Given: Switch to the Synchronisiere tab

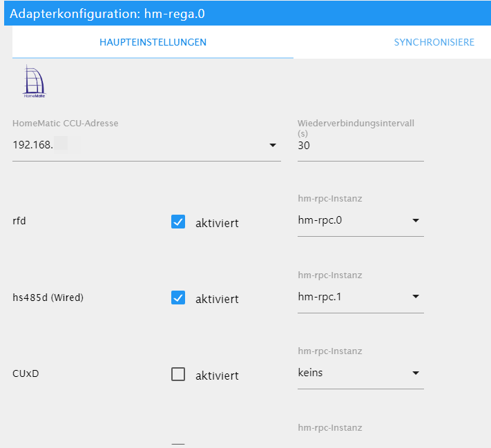Looking at the screenshot, I should coord(434,42).
